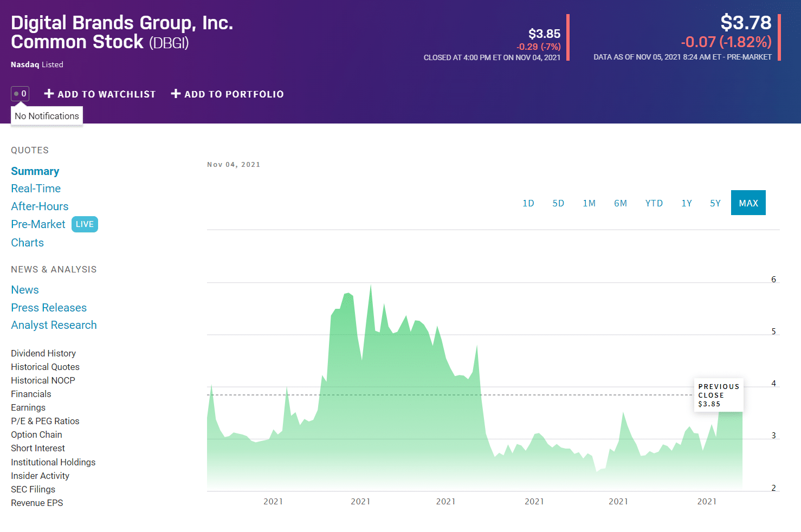
Task: Click the $3.78 pre-market price
Action: click(x=746, y=23)
